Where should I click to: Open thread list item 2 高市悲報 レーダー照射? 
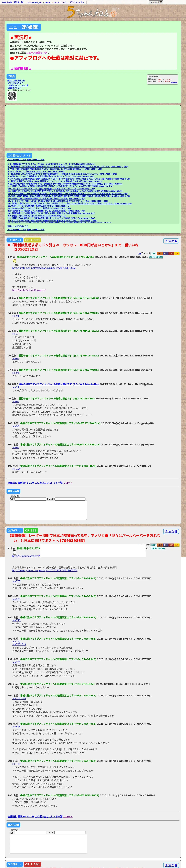pos(68,167)
